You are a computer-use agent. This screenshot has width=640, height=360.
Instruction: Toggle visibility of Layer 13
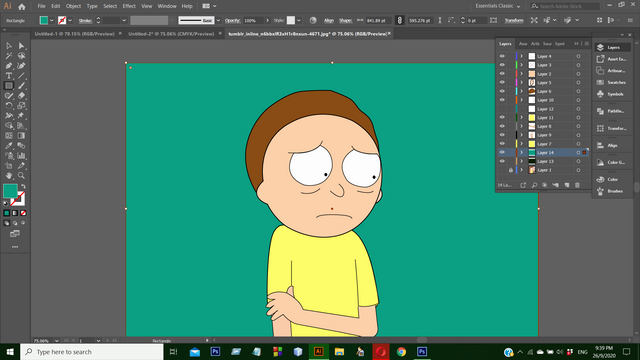[502, 161]
